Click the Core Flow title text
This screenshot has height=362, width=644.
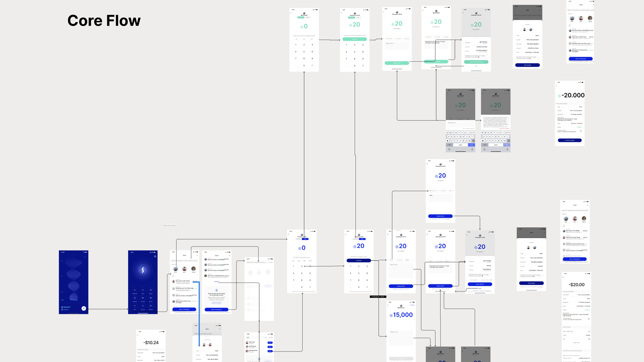[x=104, y=20]
